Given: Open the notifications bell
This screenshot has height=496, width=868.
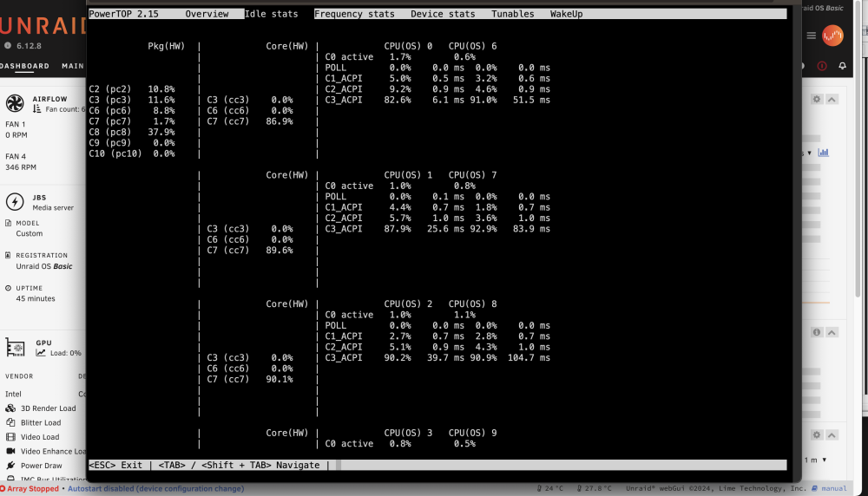Looking at the screenshot, I should 842,66.
